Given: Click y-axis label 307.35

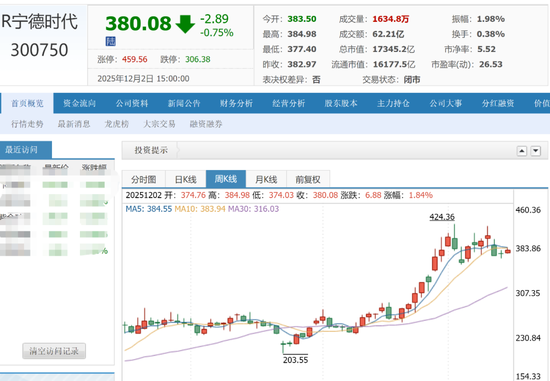Looking at the screenshot, I should coord(528,293).
